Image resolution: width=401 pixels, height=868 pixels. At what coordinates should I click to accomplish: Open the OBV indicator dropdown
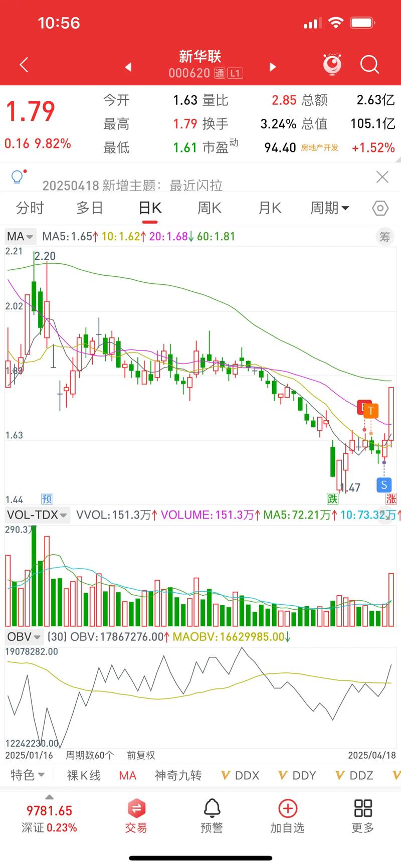[x=24, y=637]
